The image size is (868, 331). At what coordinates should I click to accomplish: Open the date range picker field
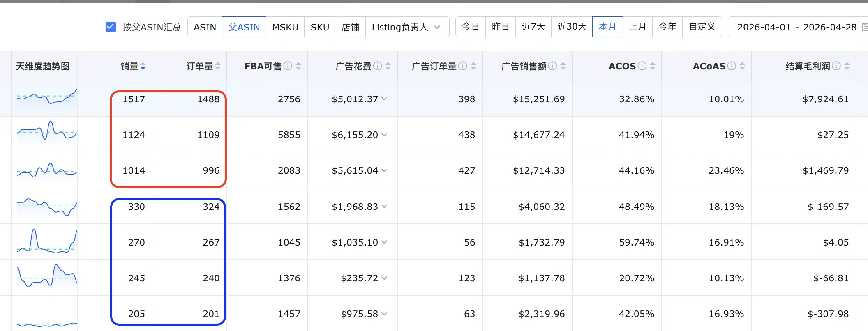click(x=798, y=27)
